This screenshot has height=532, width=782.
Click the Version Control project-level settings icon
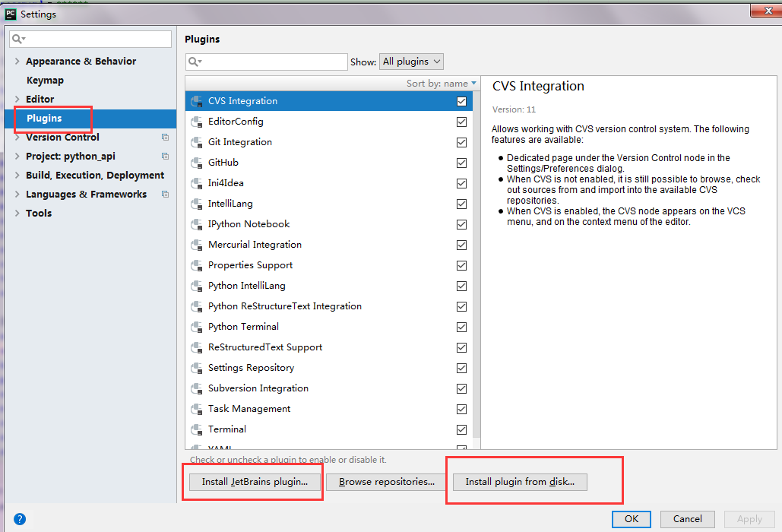pos(165,137)
